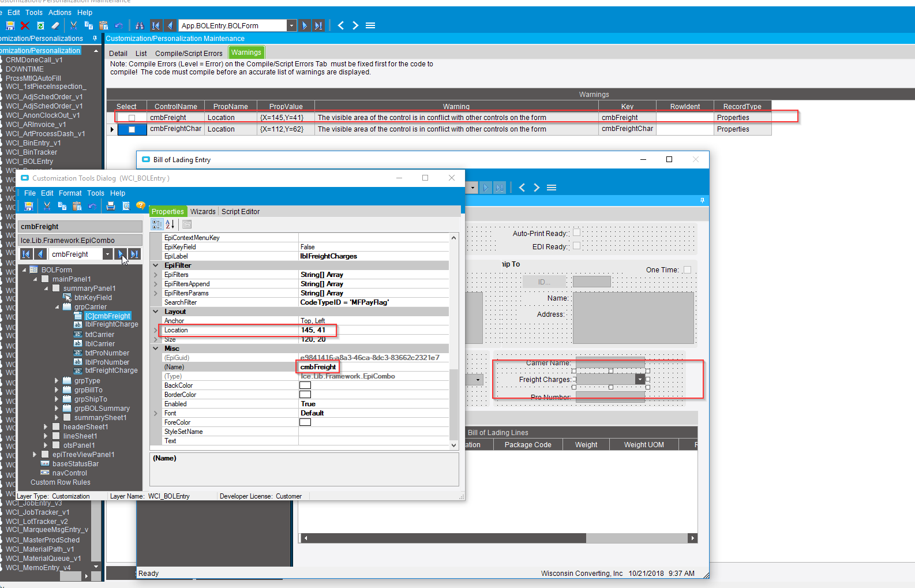Collapse the EpiFilter property category
Screen dimensions: 915x588
tap(156, 265)
